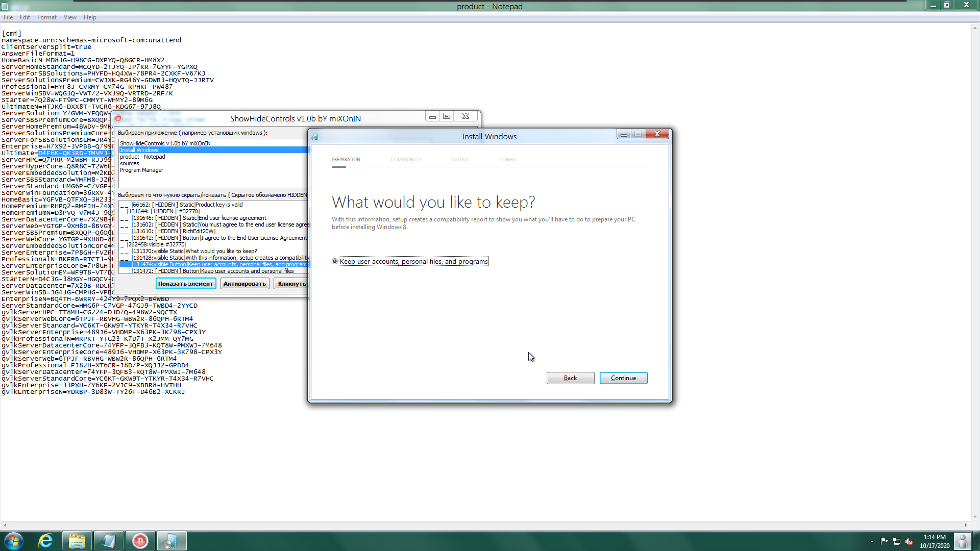This screenshot has width=980, height=551.
Task: Show hidden system tray icons arrow
Action: 872,541
